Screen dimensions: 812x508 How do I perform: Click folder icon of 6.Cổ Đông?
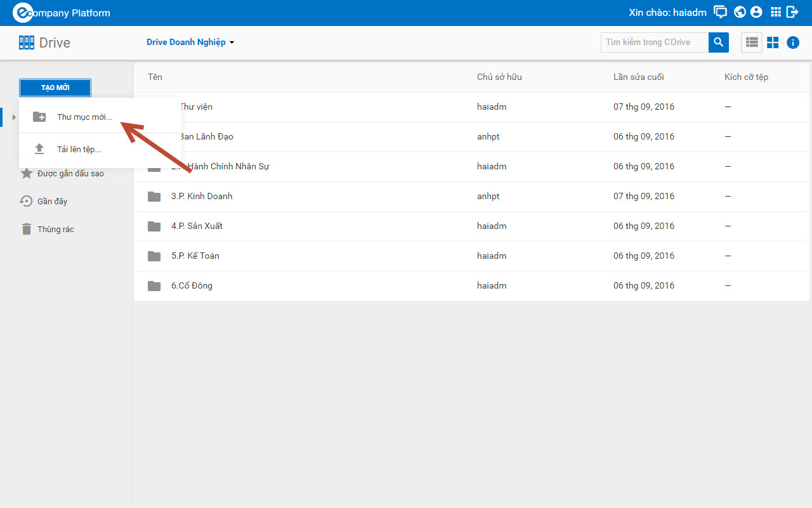[154, 285]
